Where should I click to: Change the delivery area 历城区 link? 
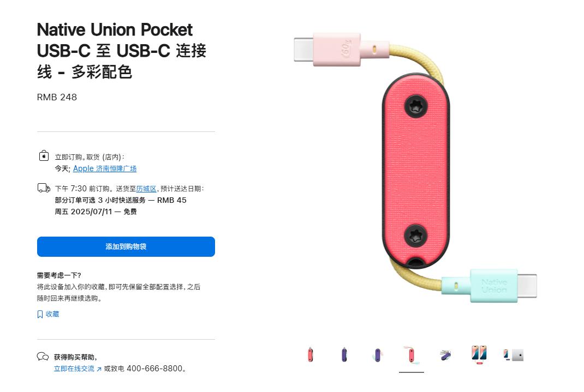pos(146,189)
